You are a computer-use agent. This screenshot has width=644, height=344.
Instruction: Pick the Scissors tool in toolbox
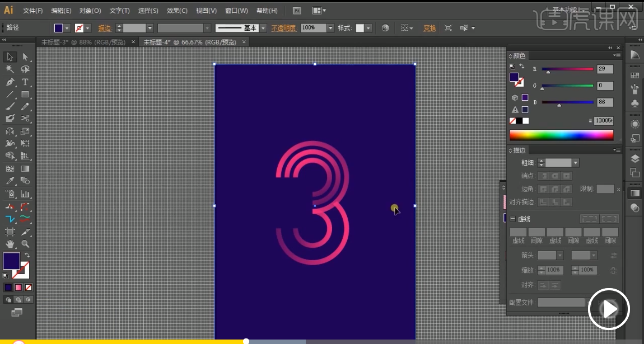[25, 118]
